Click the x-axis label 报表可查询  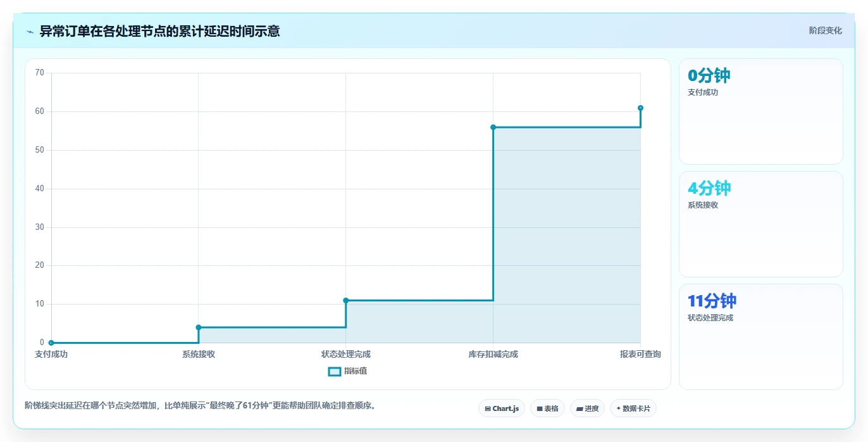click(640, 354)
